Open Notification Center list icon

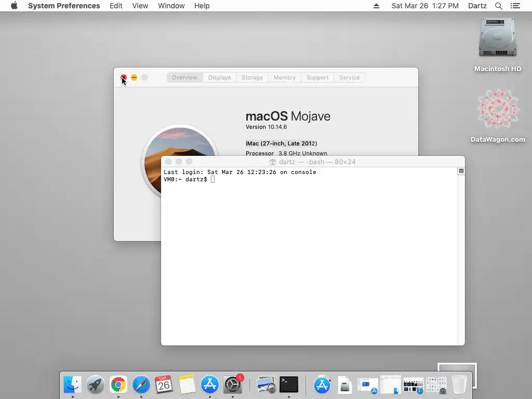tap(515, 6)
